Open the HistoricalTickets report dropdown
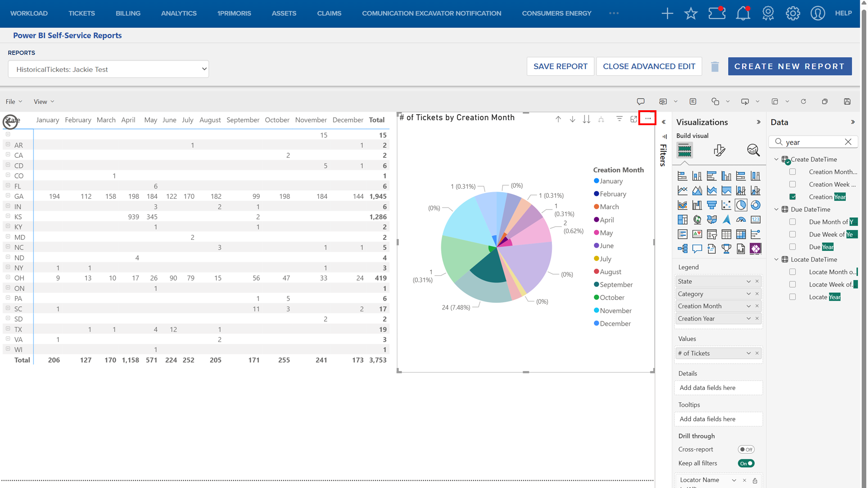 coord(108,69)
